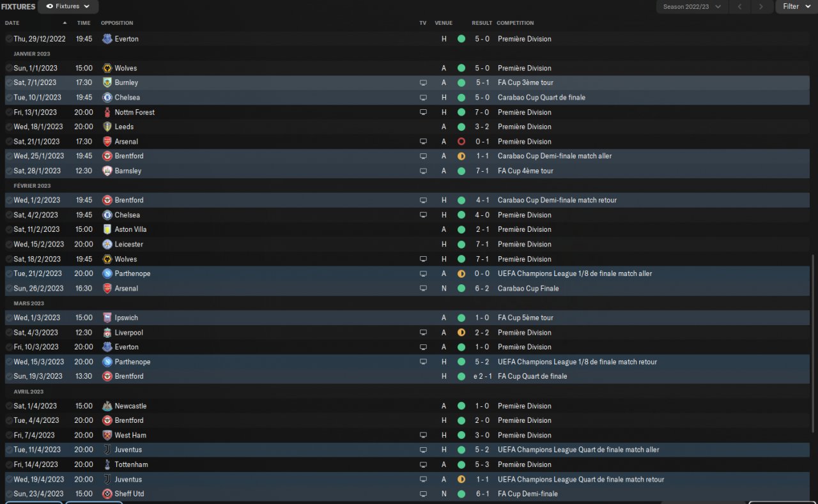Click the 16:30 kick-off time
Viewport: 818px width, 504px height.
[x=84, y=289]
